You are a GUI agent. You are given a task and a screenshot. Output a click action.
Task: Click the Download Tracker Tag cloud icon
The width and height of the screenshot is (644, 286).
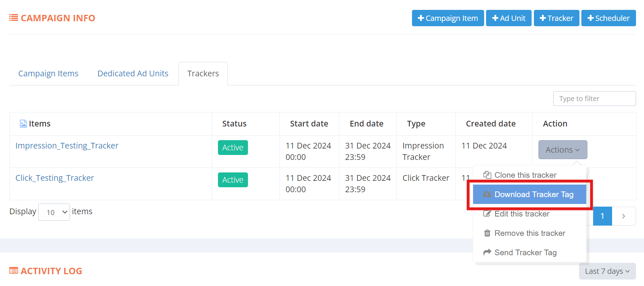coord(487,194)
